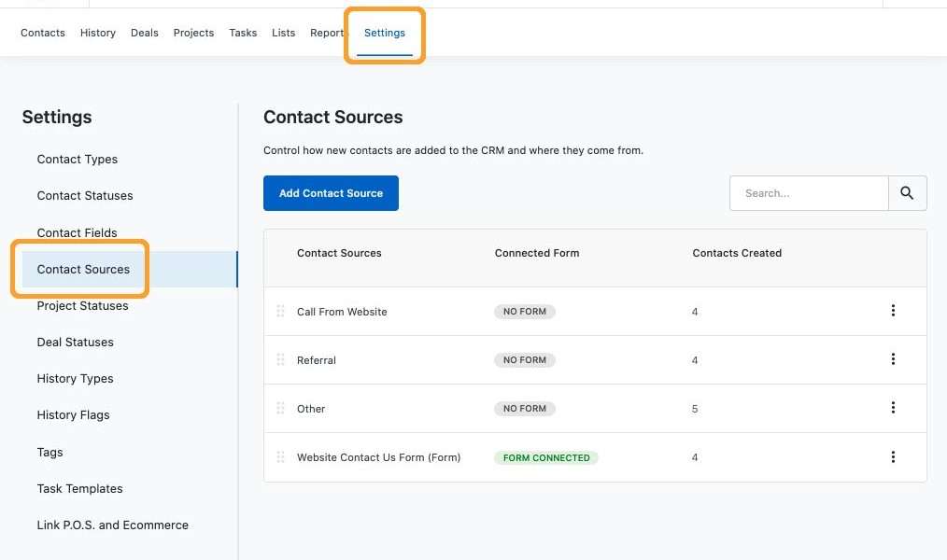Select Contact Sources in the sidebar
This screenshot has height=560, width=947.
(x=129, y=269)
